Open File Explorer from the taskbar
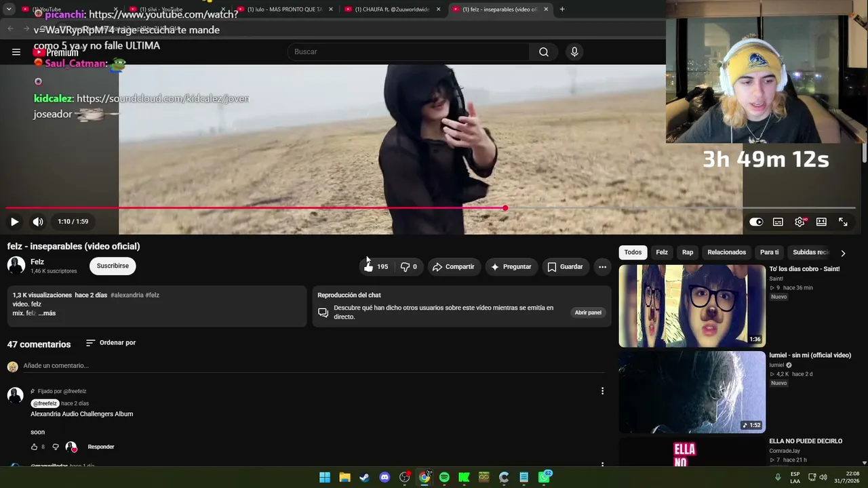The height and width of the screenshot is (488, 868). (344, 477)
